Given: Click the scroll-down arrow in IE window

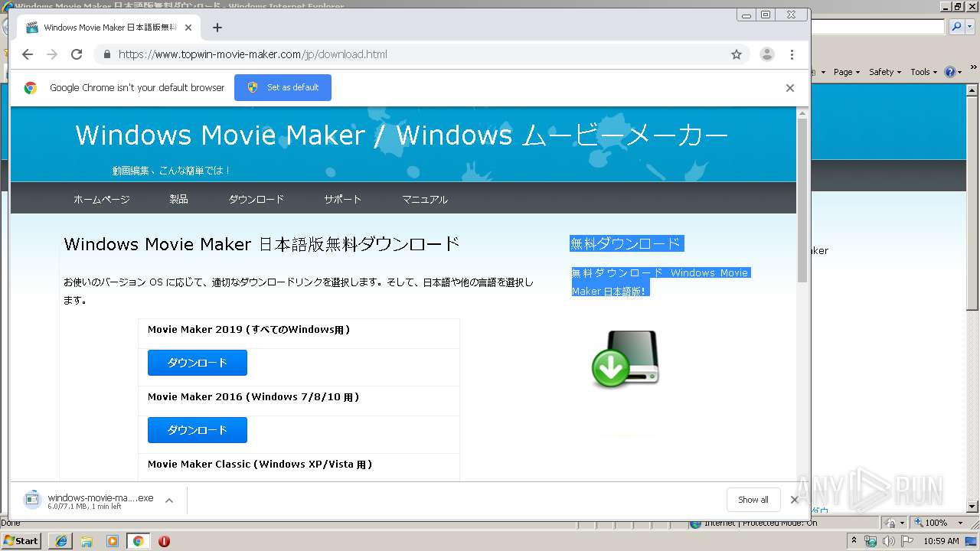Looking at the screenshot, I should click(973, 506).
